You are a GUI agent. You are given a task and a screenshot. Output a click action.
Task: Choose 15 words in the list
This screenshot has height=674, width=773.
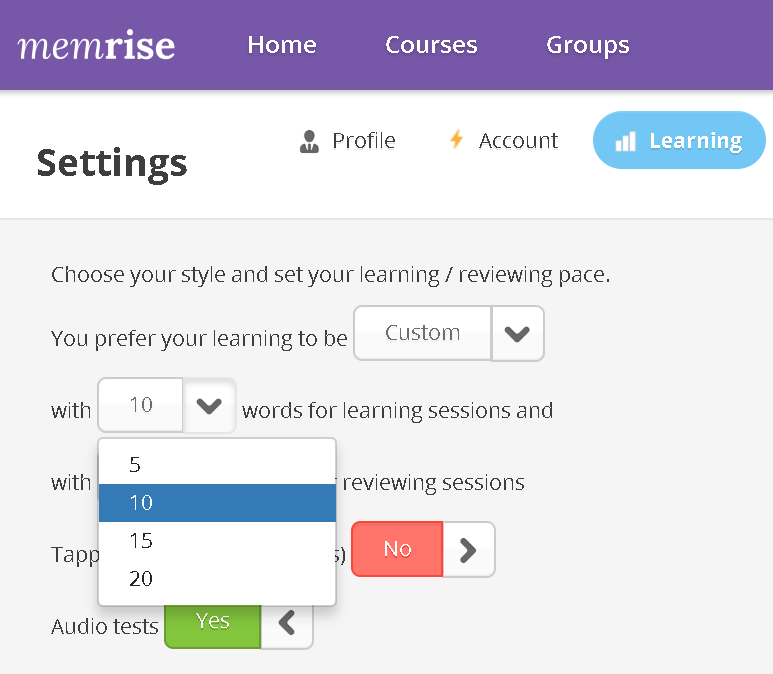[217, 540]
